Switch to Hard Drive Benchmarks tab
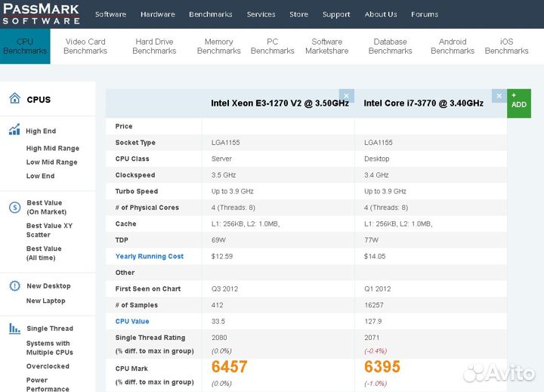The width and height of the screenshot is (544, 392). (154, 46)
